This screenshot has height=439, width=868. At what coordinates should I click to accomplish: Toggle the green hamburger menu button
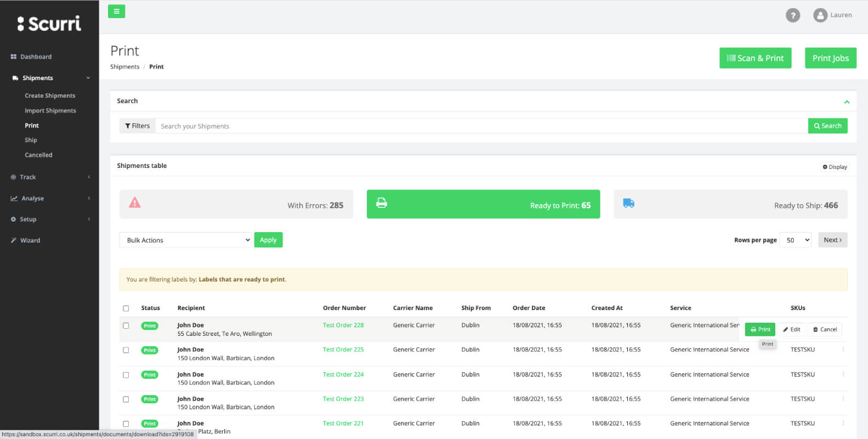(x=116, y=11)
